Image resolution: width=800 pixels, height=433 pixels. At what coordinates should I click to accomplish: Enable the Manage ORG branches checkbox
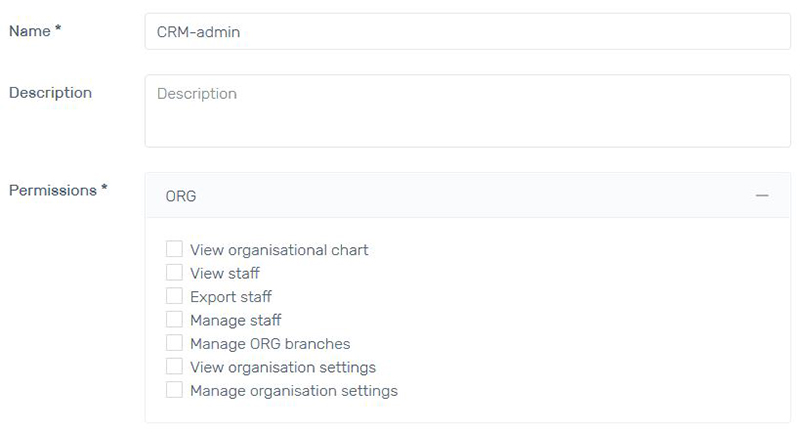pos(174,343)
